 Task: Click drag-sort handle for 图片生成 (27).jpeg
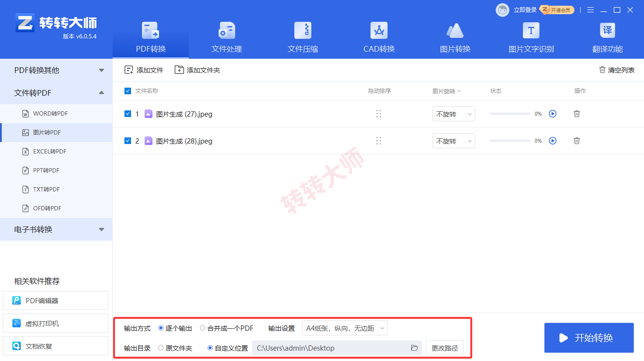379,114
